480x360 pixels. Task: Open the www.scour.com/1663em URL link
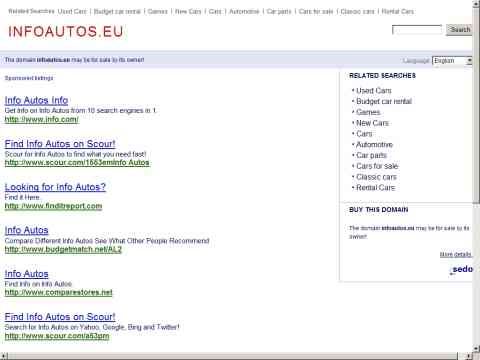click(x=77, y=163)
